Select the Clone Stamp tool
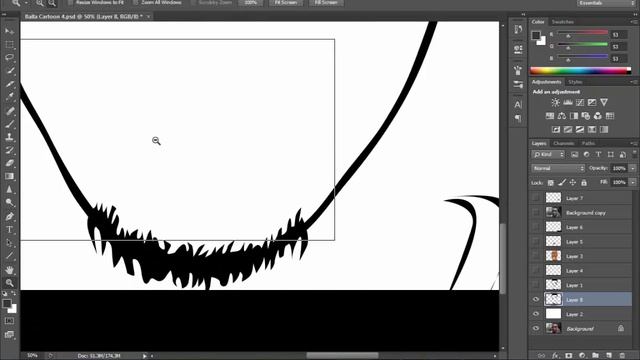 tap(9, 137)
